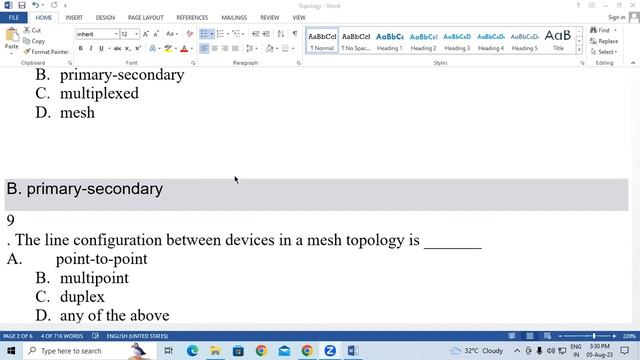Screen dimensions: 640x360
Task: Toggle underline formatting
Action: pos(101,49)
